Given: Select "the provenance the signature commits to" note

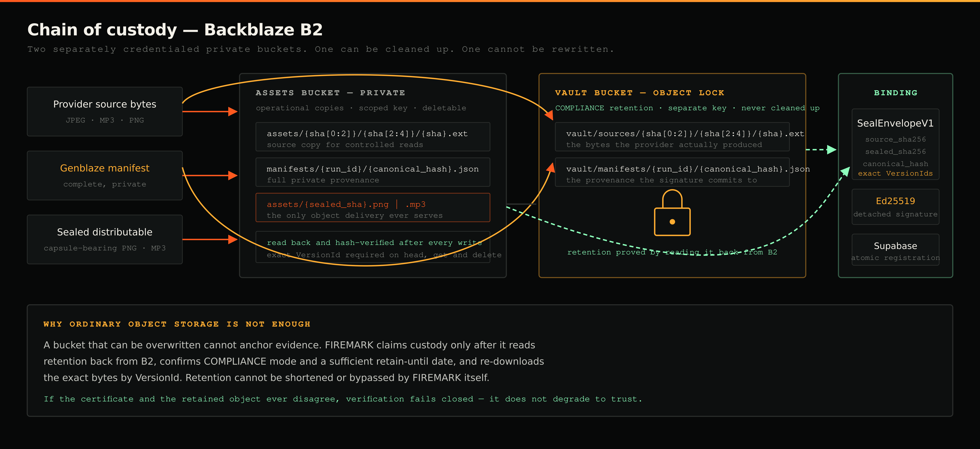Looking at the screenshot, I should (x=661, y=180).
